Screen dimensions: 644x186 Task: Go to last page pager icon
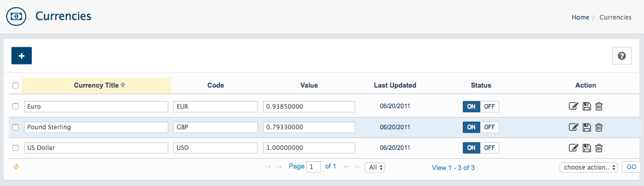pyautogui.click(x=358, y=167)
